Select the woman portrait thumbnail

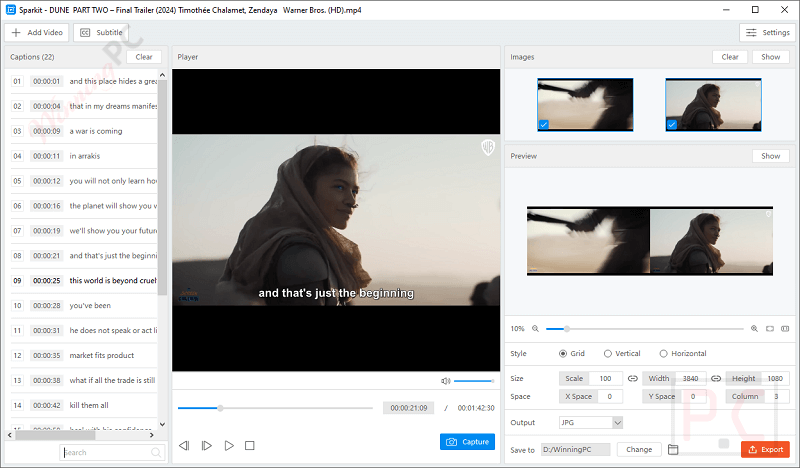click(713, 105)
